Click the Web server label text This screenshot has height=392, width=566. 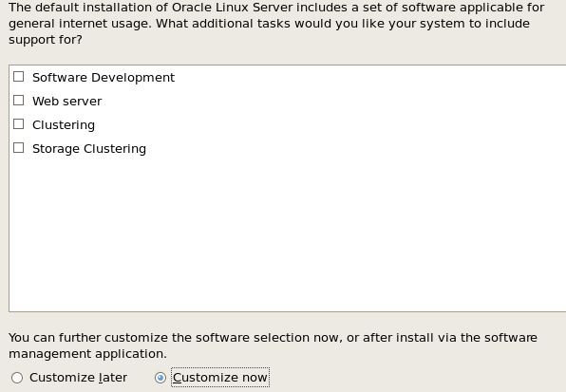(x=67, y=102)
